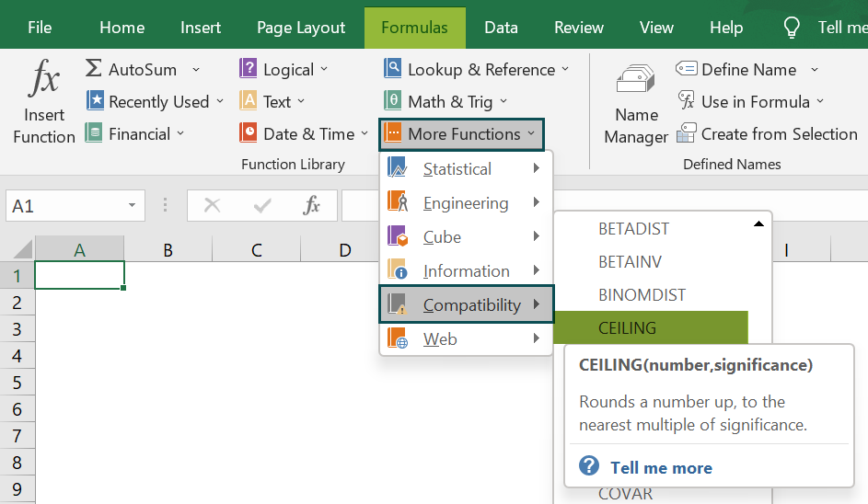The height and width of the screenshot is (504, 868).
Task: Click the Statistical category icon
Action: coord(398,167)
